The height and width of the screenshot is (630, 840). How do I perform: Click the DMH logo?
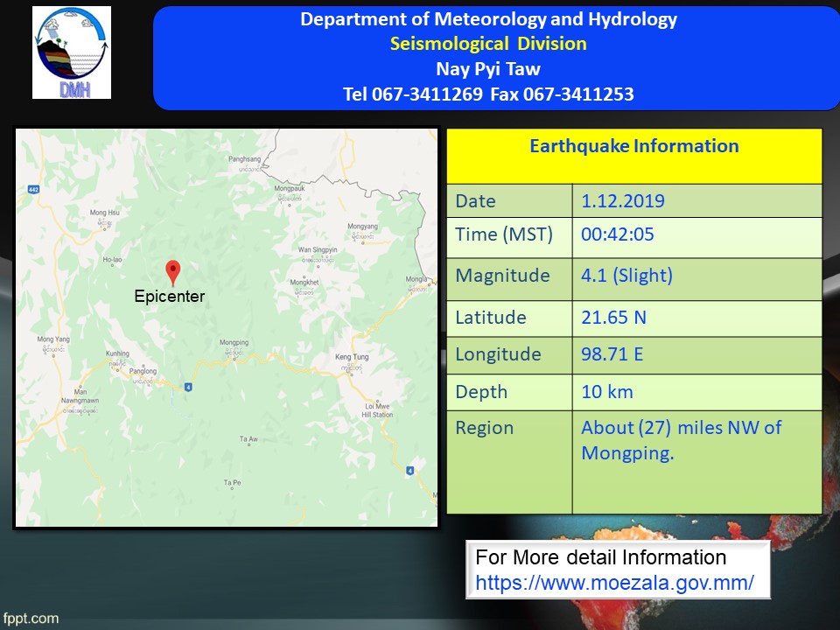72,52
